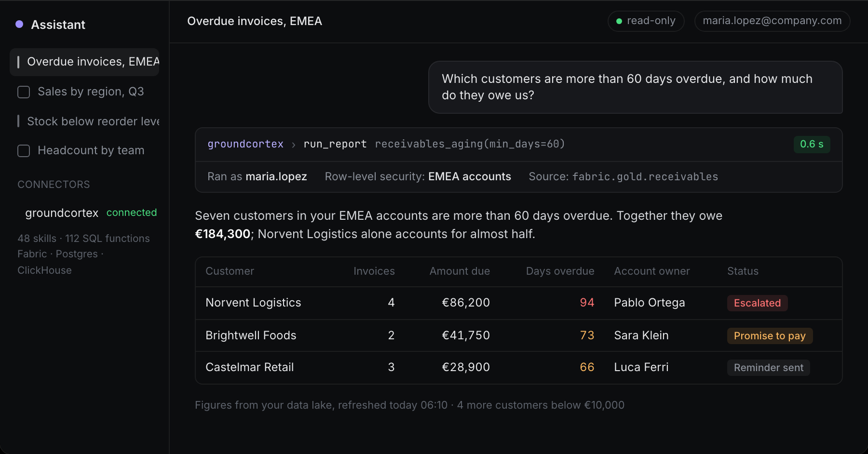
Task: Click the 66 days overdue value
Action: (x=587, y=367)
